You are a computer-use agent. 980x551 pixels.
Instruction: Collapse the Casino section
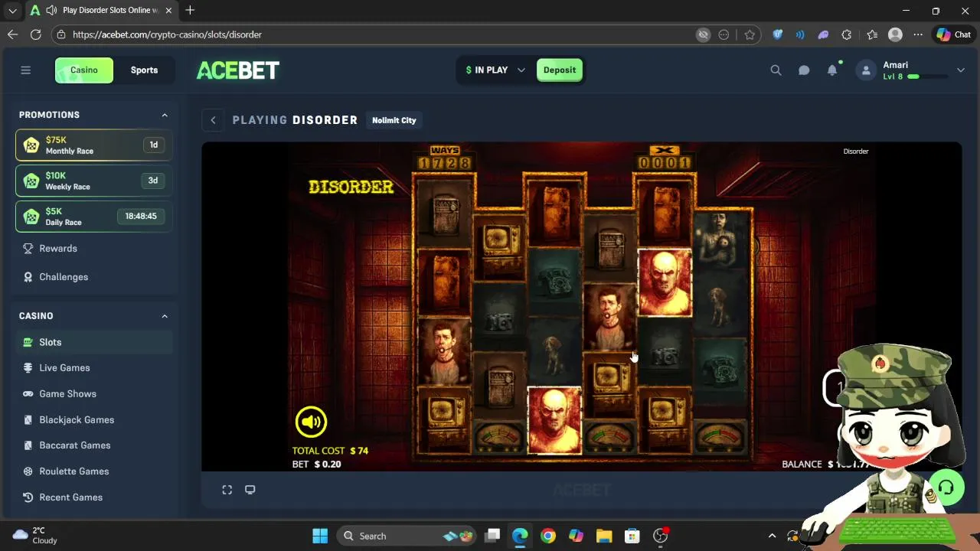point(164,316)
